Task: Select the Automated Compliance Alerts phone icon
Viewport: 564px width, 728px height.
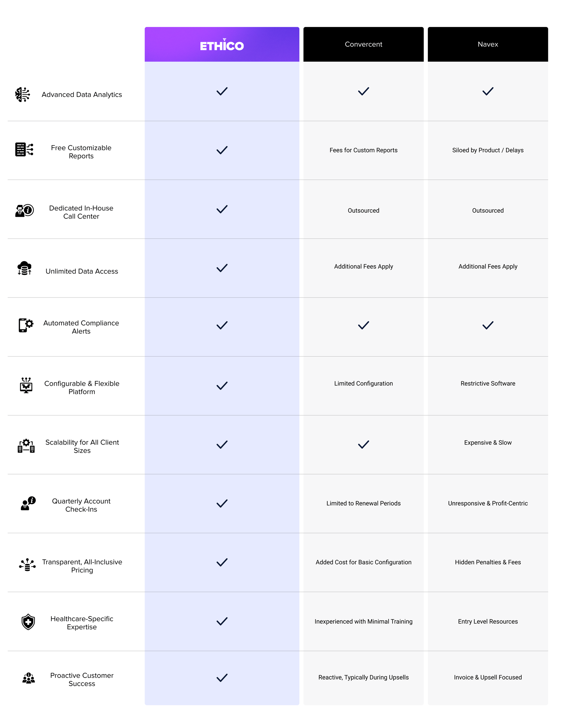Action: [x=26, y=325]
